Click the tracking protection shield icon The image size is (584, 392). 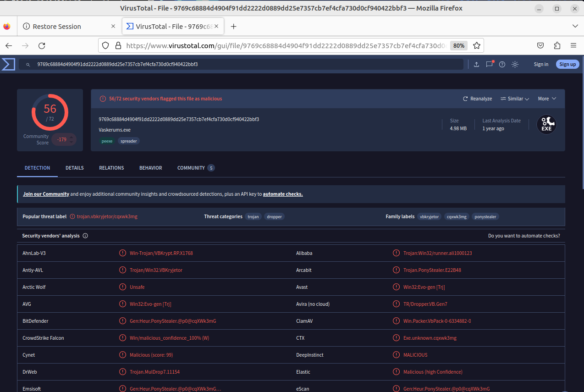[105, 46]
